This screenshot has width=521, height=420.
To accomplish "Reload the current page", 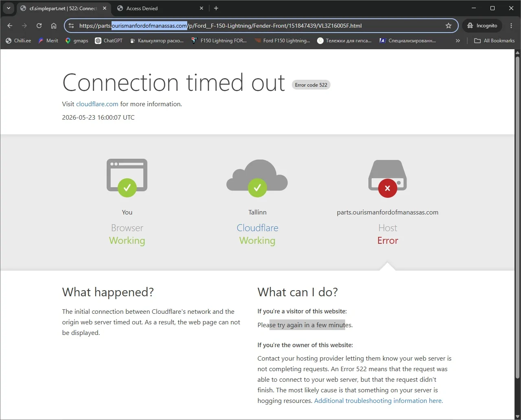I will click(x=39, y=26).
